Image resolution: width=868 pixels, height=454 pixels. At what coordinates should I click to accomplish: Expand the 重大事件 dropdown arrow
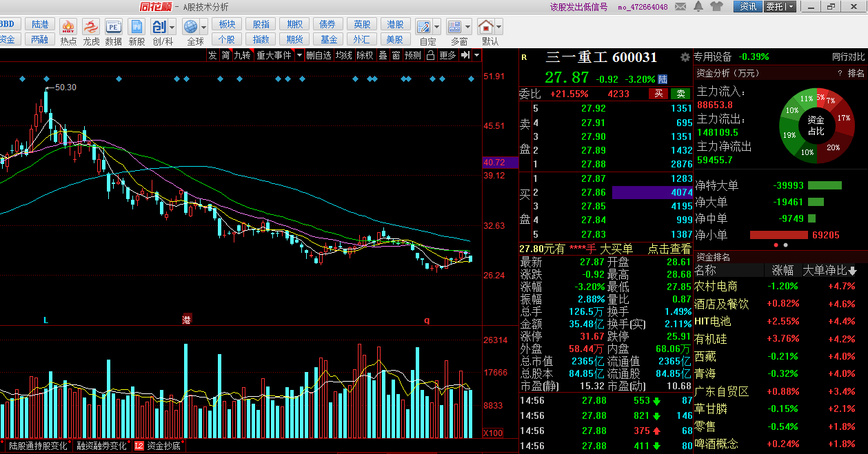tap(299, 55)
